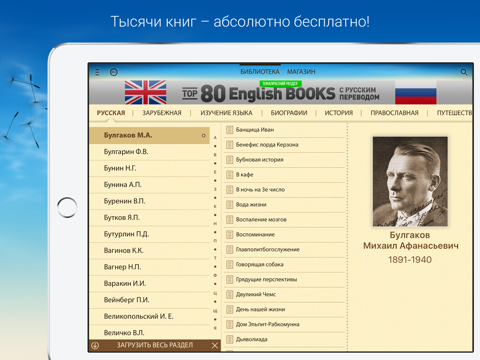This screenshot has width=480, height=360.
Task: Click the download arrow icon in bottom bar
Action: [95, 345]
